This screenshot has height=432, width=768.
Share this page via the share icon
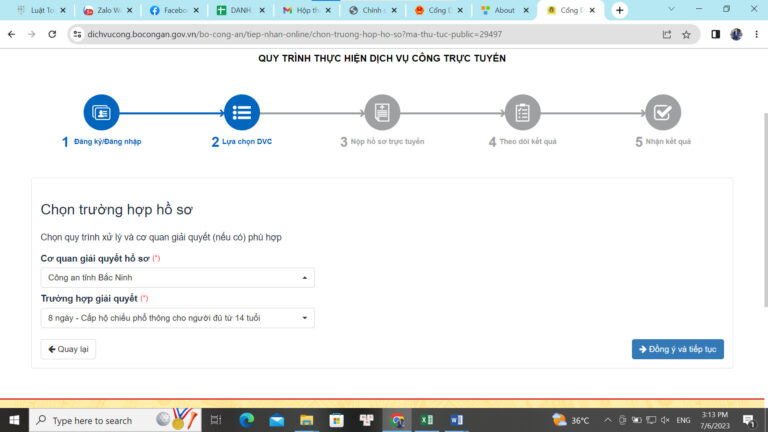pos(667,34)
